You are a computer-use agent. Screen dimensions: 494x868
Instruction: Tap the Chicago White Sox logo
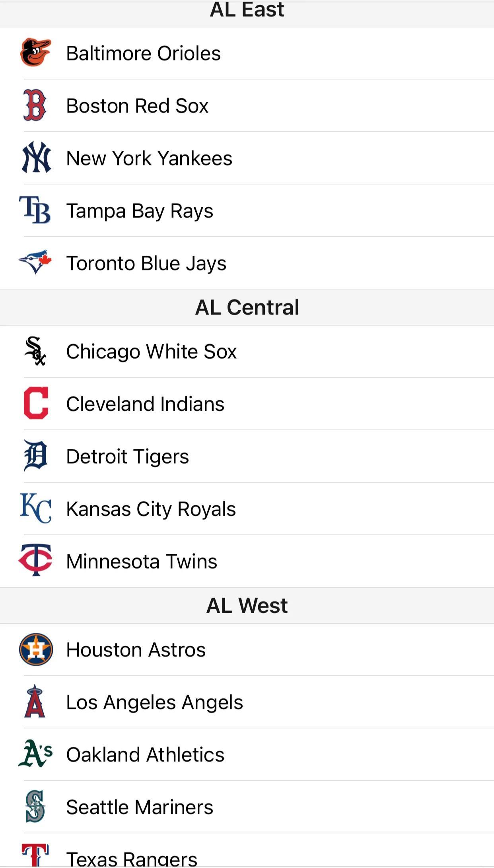[x=35, y=351]
